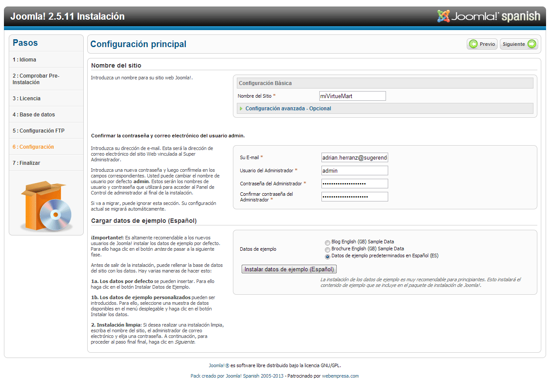Click the Cargar datos de ejemplo (Español) title
This screenshot has width=550, height=392.
pyautogui.click(x=144, y=221)
